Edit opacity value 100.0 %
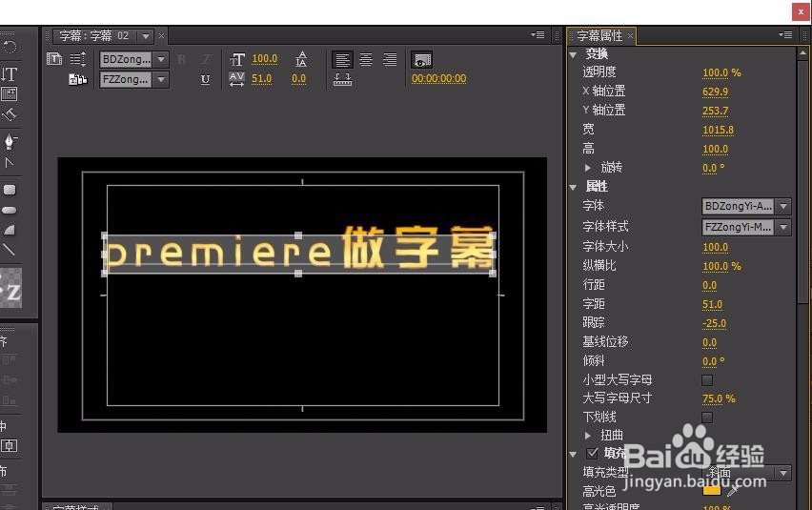 point(721,73)
